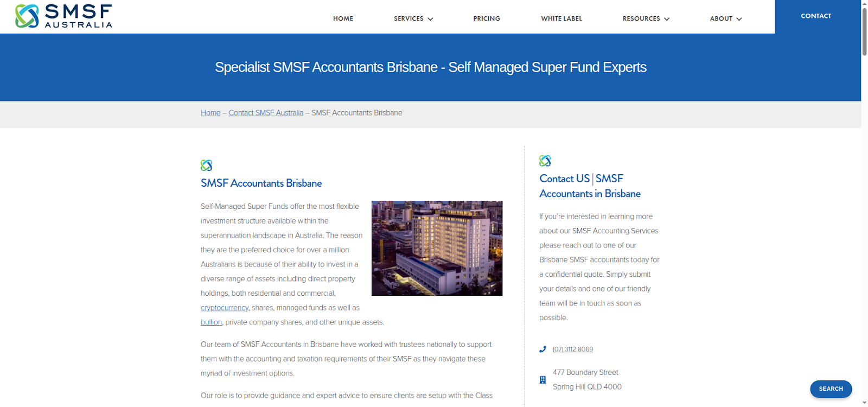Screen dimensions: 868x407
Task: Click the page vertical scrollbar thumb
Action: coord(864,31)
